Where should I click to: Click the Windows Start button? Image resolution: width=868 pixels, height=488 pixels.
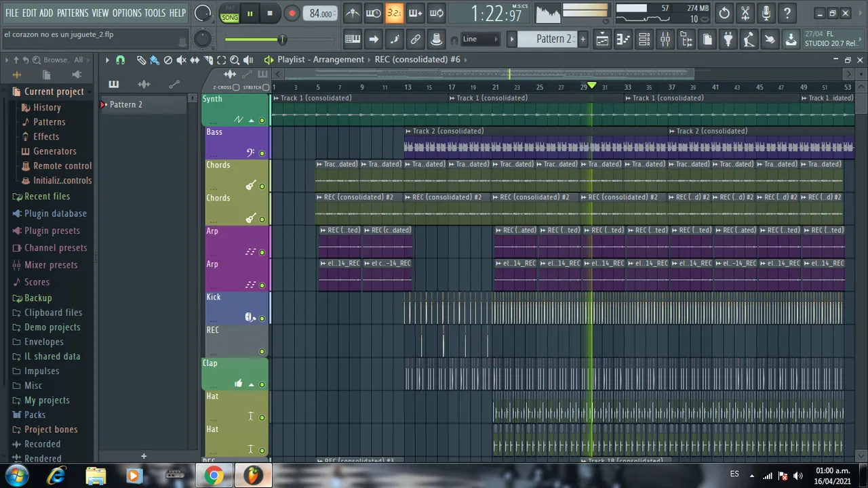16,476
